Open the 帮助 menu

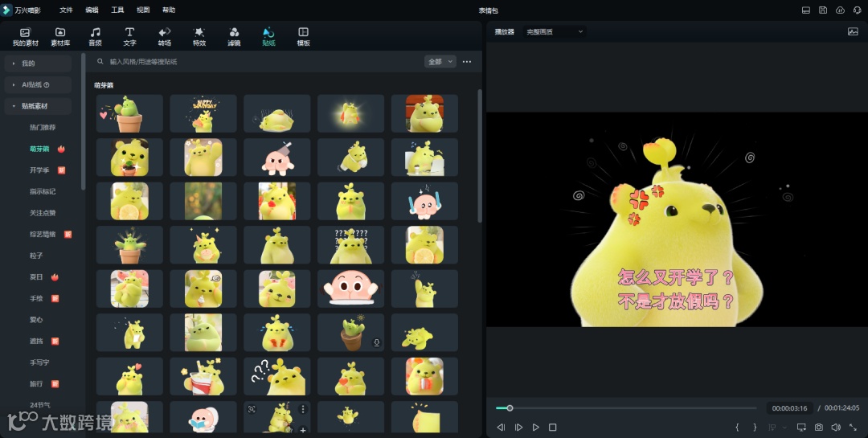[x=169, y=10]
